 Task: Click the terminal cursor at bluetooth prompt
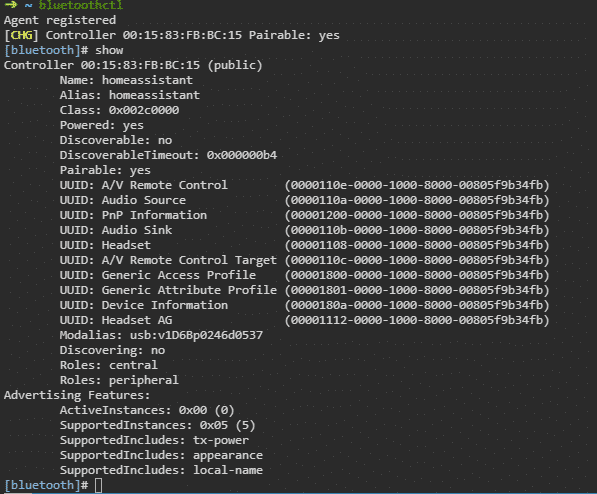click(x=98, y=486)
